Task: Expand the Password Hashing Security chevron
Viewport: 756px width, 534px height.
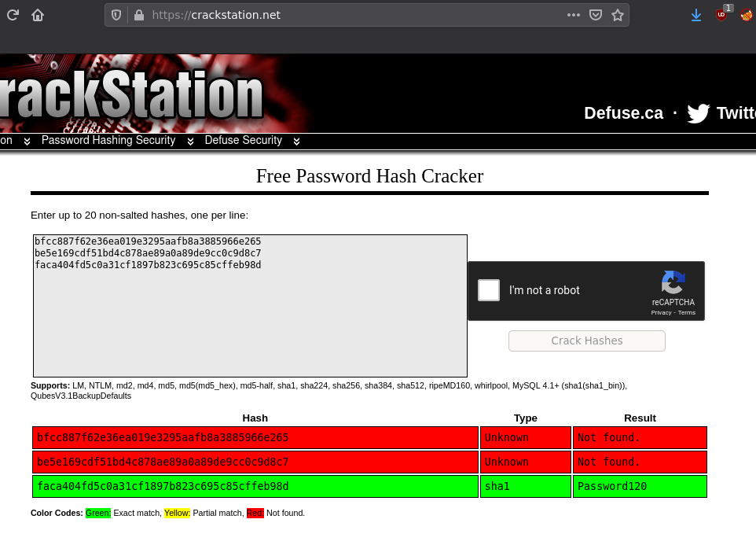Action: click(190, 141)
